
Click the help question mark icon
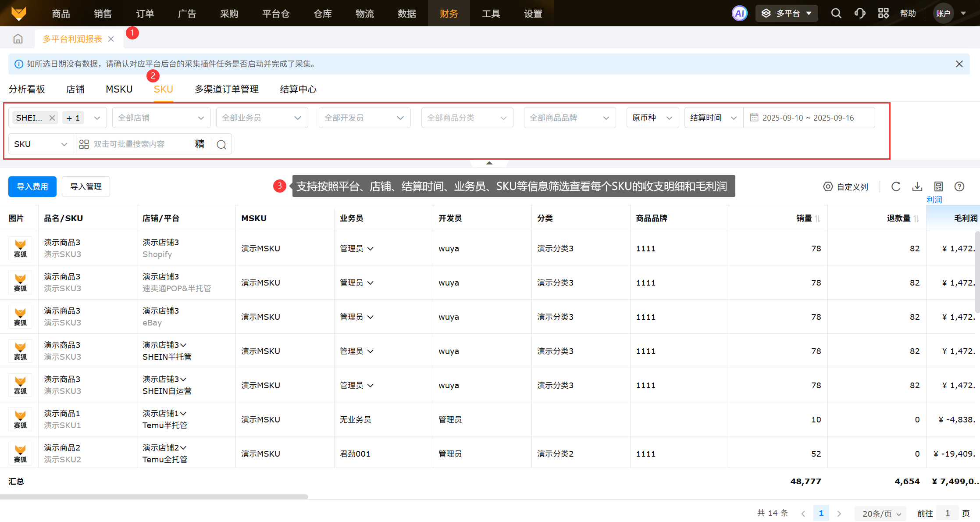959,186
